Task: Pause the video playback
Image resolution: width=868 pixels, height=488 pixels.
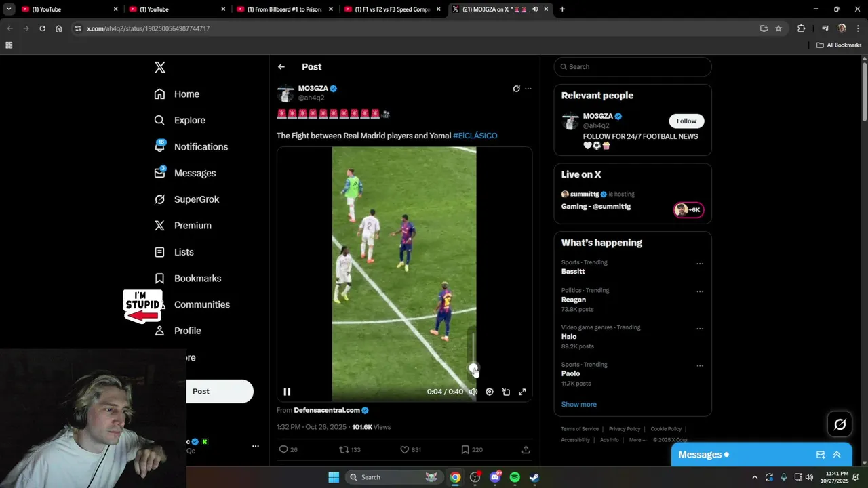Action: pyautogui.click(x=287, y=392)
